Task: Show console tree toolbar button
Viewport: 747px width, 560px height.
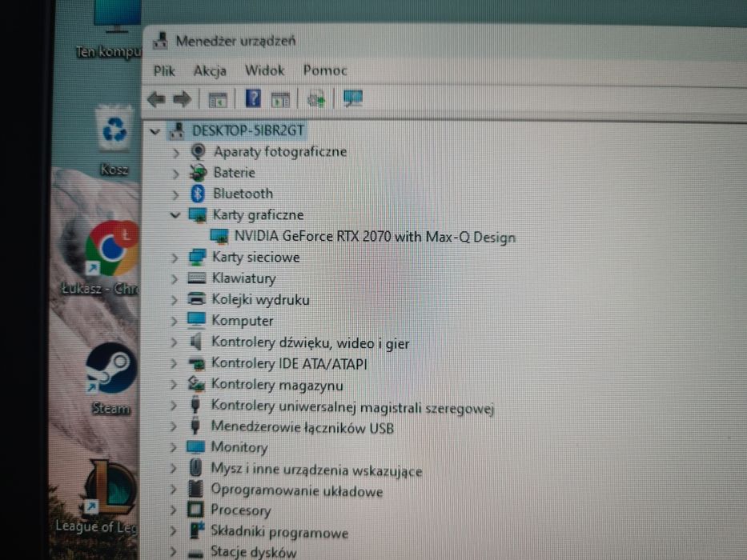Action: click(x=218, y=100)
